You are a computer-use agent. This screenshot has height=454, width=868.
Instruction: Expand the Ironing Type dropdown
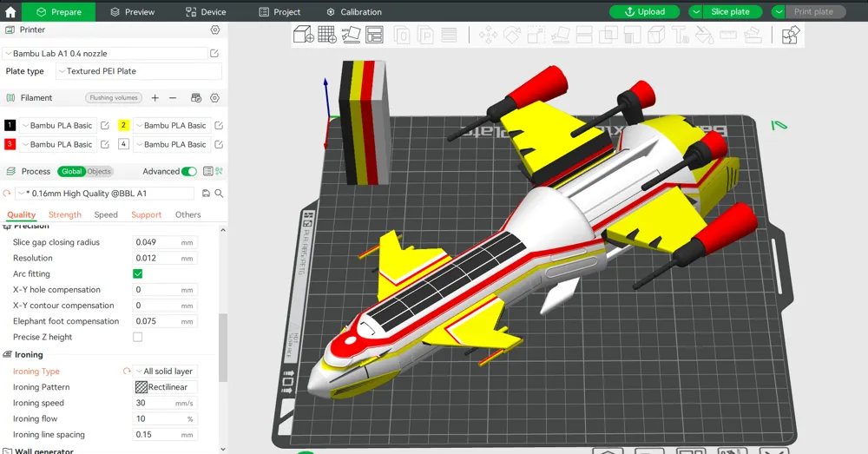[165, 372]
